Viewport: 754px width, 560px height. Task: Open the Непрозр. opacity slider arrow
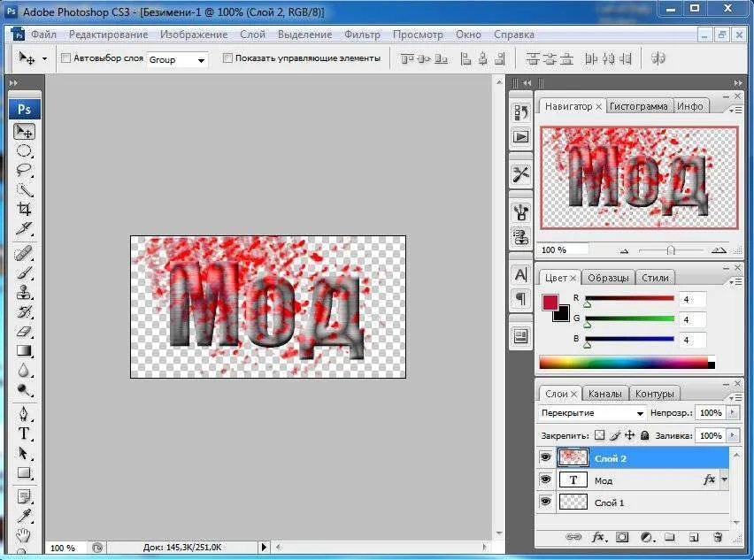tap(733, 413)
